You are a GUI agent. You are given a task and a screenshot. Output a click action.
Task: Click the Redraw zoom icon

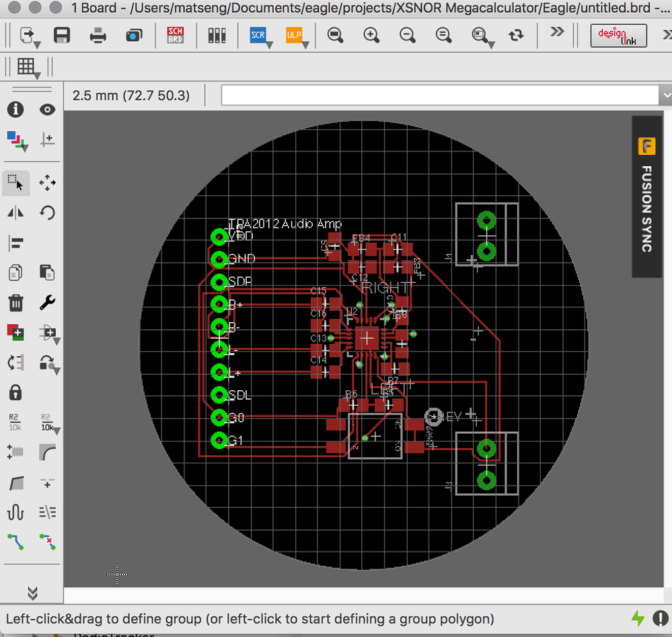tap(443, 35)
